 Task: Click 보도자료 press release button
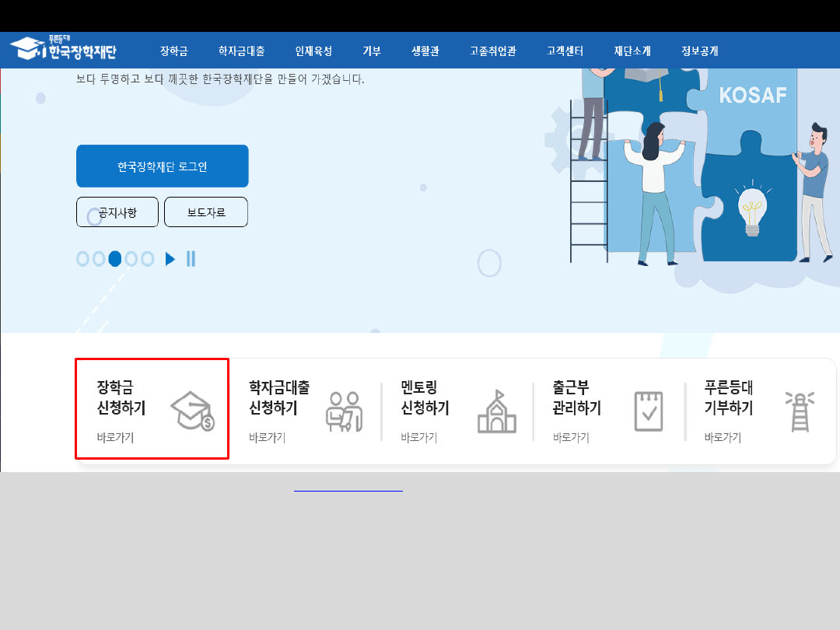click(205, 212)
